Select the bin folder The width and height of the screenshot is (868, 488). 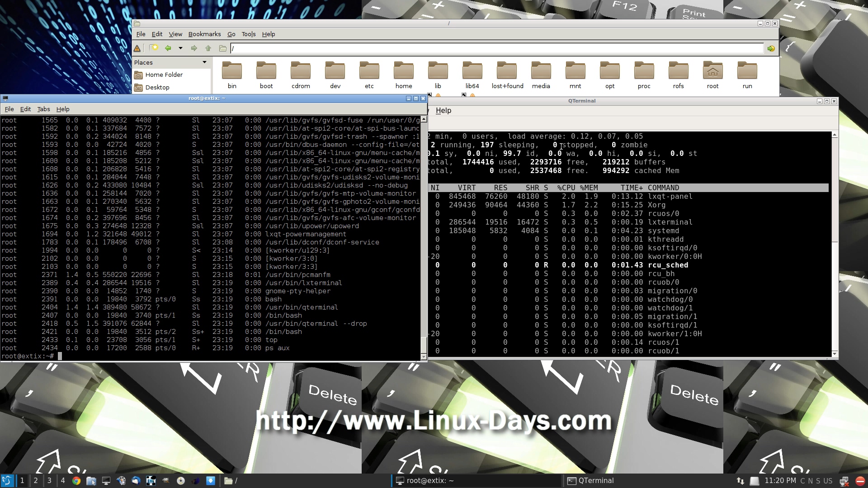point(232,75)
